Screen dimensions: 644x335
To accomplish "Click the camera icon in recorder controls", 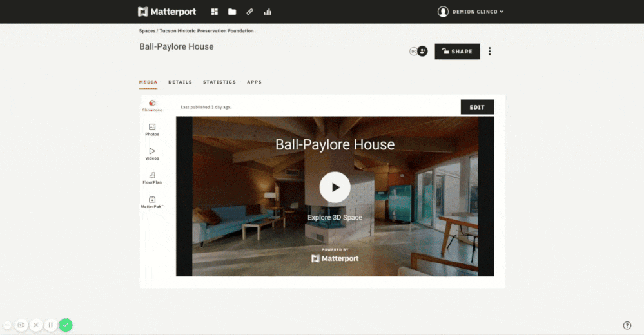I will [x=21, y=325].
